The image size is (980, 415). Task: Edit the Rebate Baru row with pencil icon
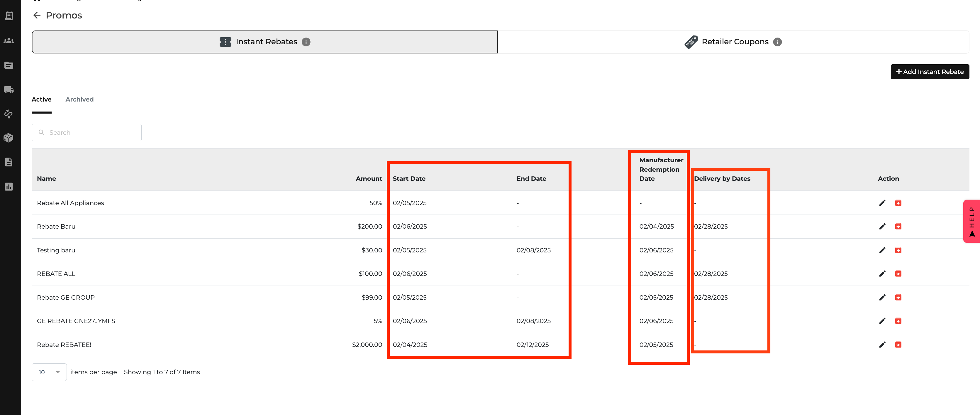point(882,227)
